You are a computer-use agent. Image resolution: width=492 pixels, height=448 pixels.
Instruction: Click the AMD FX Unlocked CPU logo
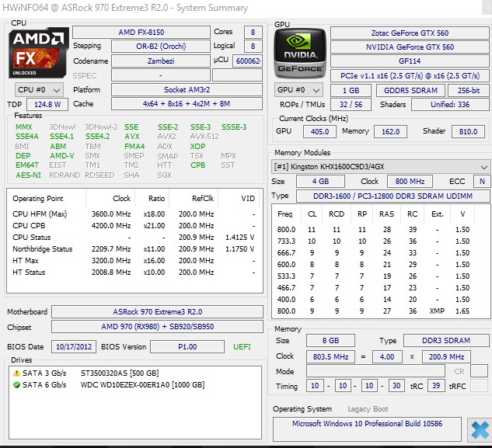38,53
